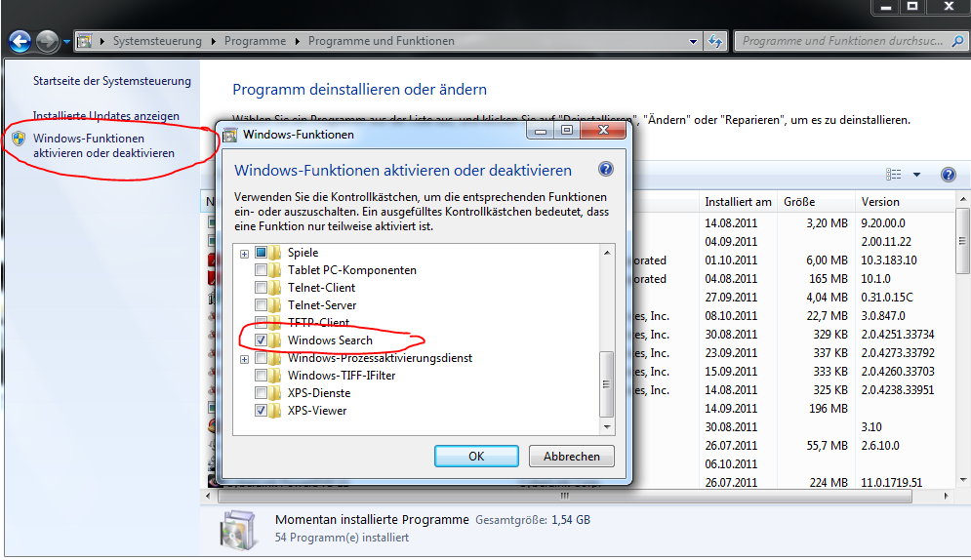Select the Telnet-Client folder icon
This screenshot has width=971, height=560.
tap(275, 288)
